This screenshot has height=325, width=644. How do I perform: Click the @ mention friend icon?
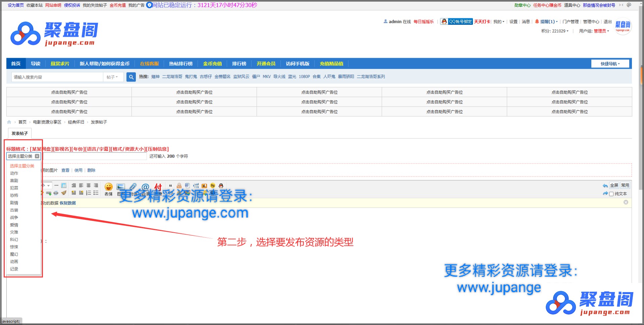pyautogui.click(x=145, y=187)
